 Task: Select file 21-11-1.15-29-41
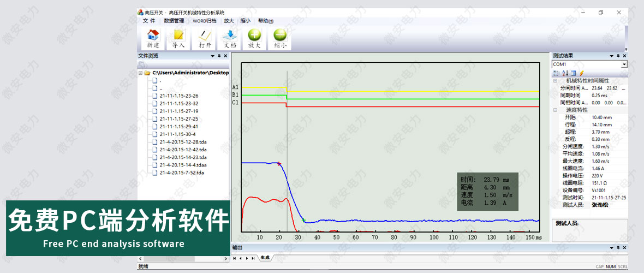tap(178, 127)
